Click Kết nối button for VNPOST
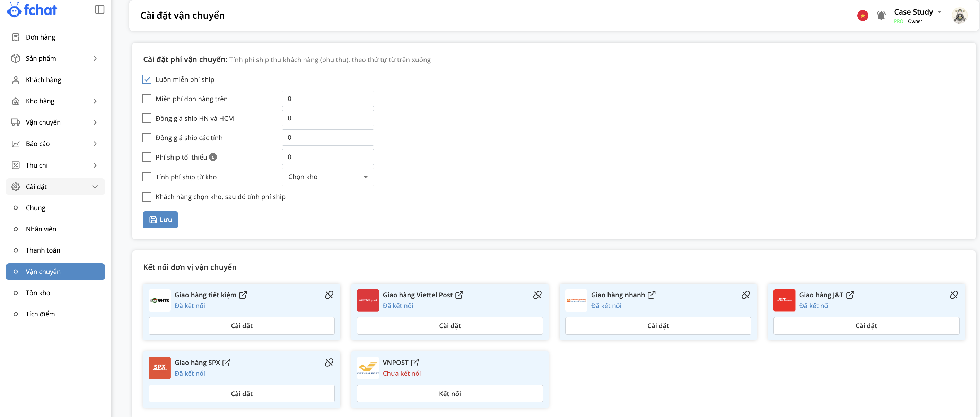Viewport: 980px width, 417px height. 449,393
